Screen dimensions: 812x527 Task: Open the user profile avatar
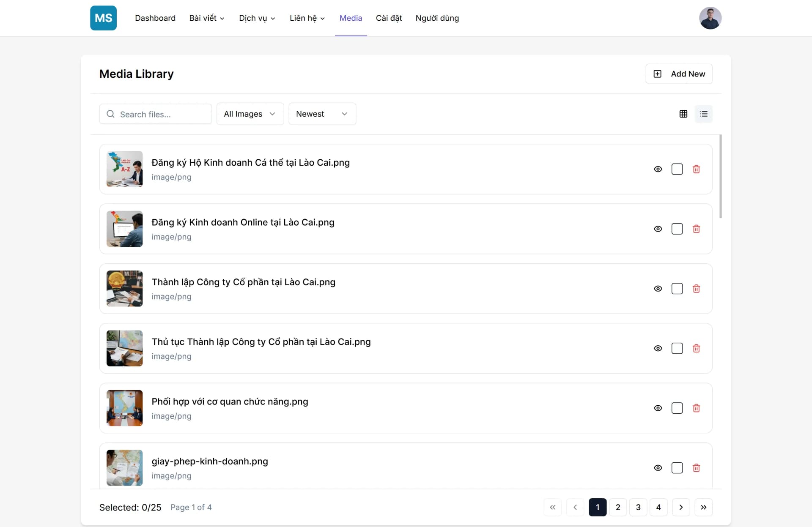[710, 18]
